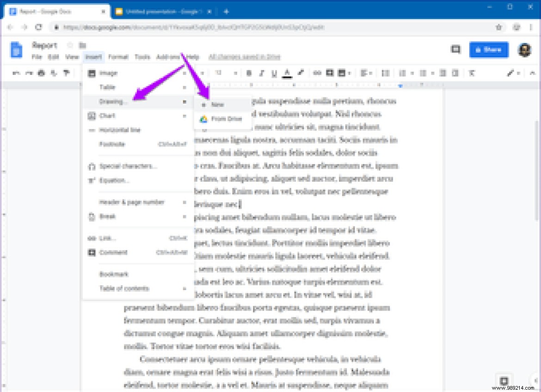Expand the Drawing submenu
This screenshot has height=392, width=541.
(113, 101)
